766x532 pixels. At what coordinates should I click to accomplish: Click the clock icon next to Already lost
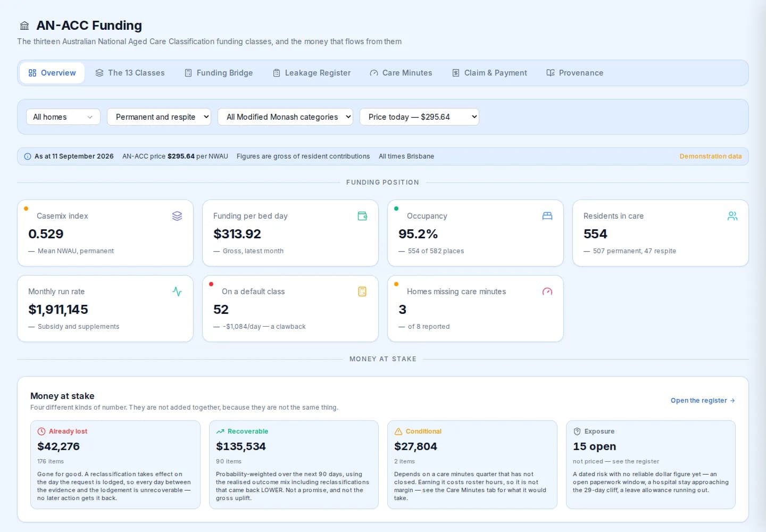41,431
